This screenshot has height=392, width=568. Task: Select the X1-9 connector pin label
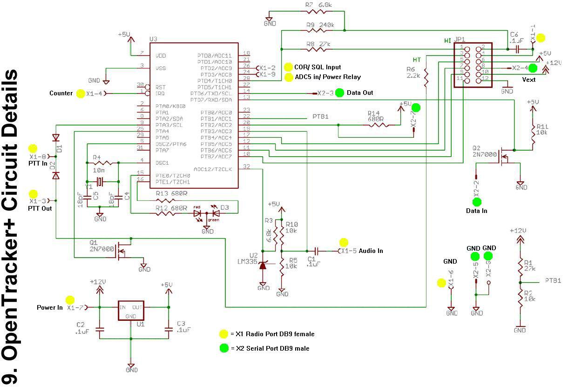[268, 74]
